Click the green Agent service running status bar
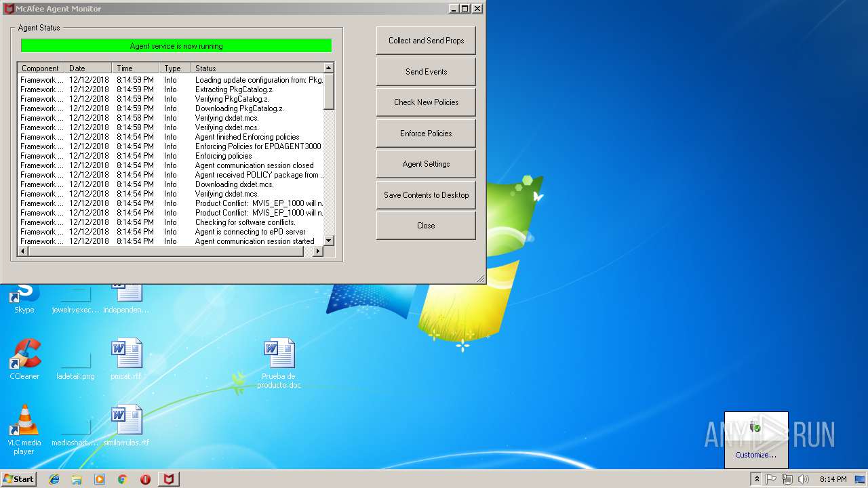This screenshot has width=868, height=488. coord(176,45)
